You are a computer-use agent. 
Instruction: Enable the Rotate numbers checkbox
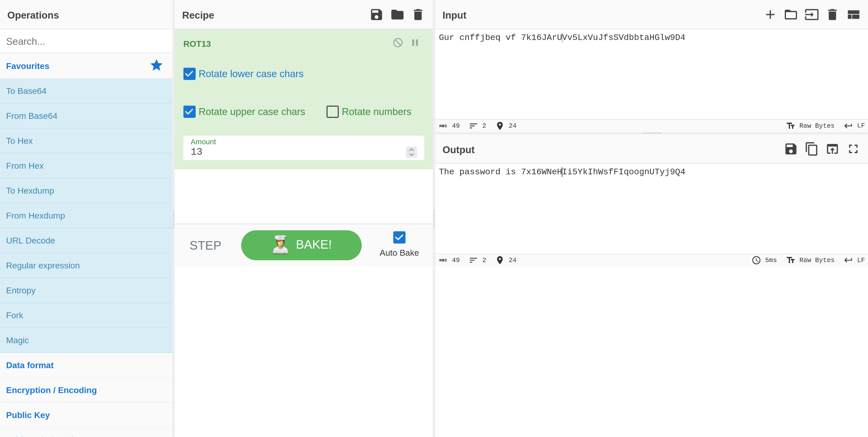332,112
